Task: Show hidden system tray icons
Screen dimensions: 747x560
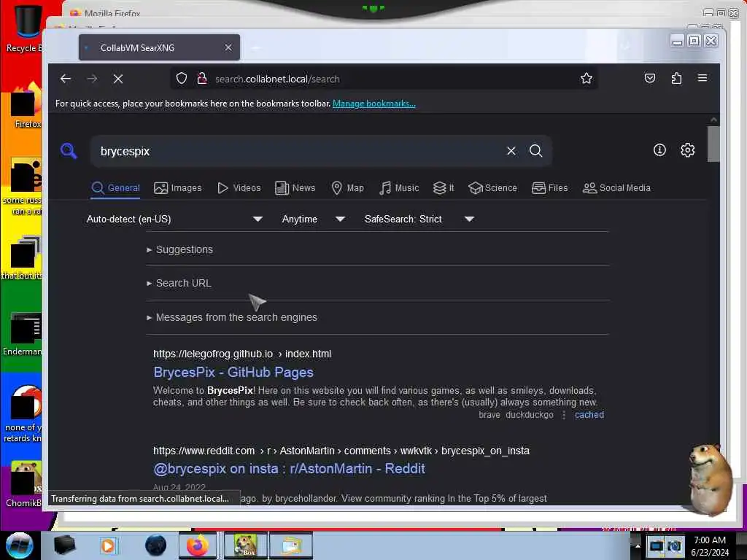Action: coord(638,545)
